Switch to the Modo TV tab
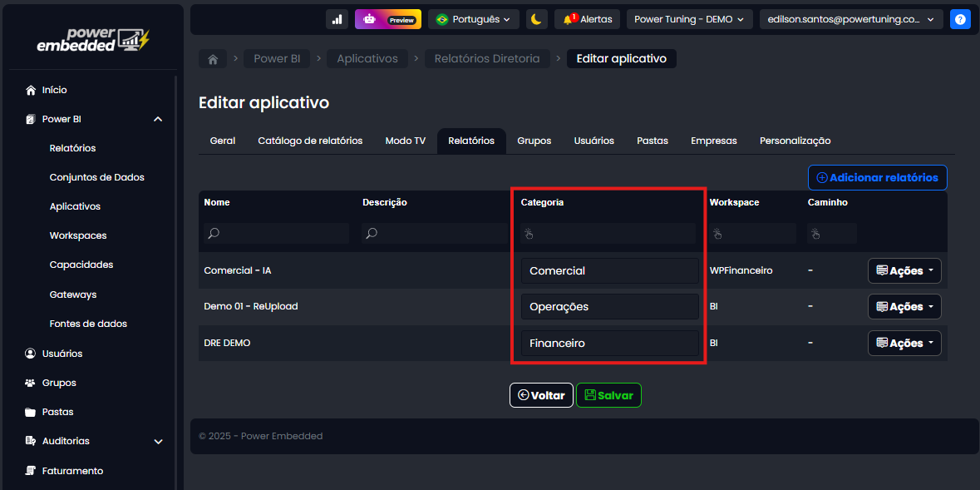980x490 pixels. pyautogui.click(x=406, y=141)
